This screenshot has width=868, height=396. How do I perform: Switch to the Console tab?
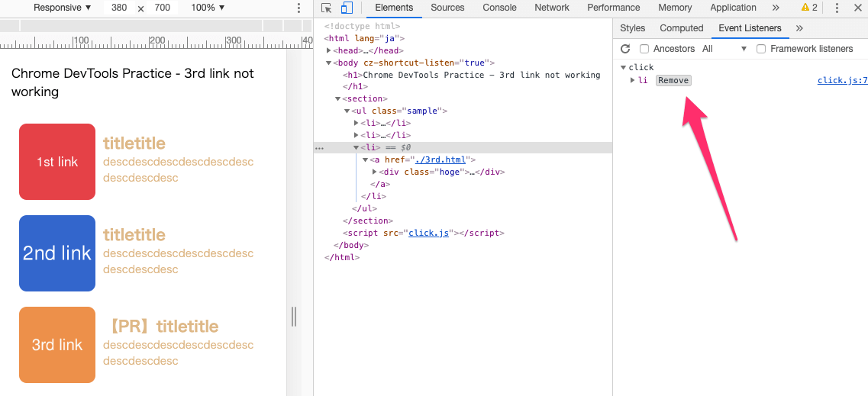499,8
